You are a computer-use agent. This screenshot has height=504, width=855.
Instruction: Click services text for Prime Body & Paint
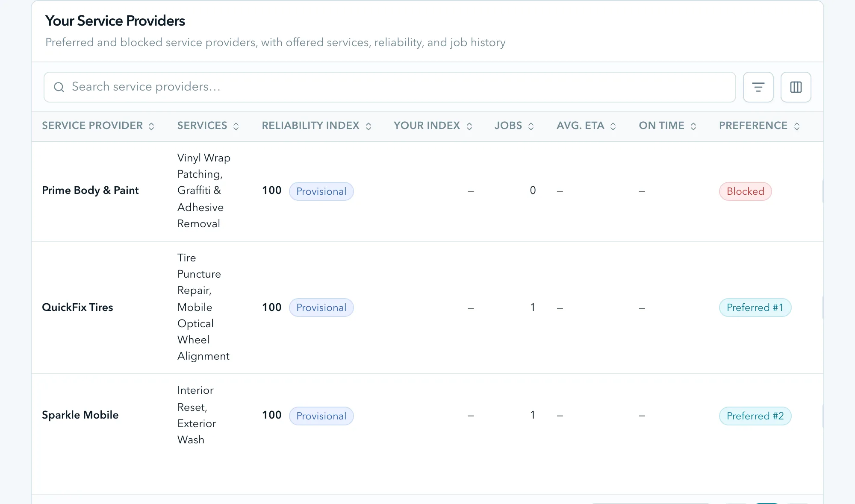tap(203, 190)
